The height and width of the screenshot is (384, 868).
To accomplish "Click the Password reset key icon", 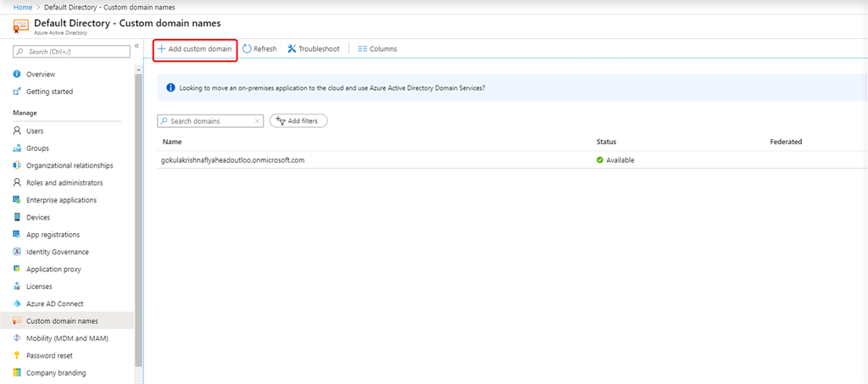I will tap(17, 356).
